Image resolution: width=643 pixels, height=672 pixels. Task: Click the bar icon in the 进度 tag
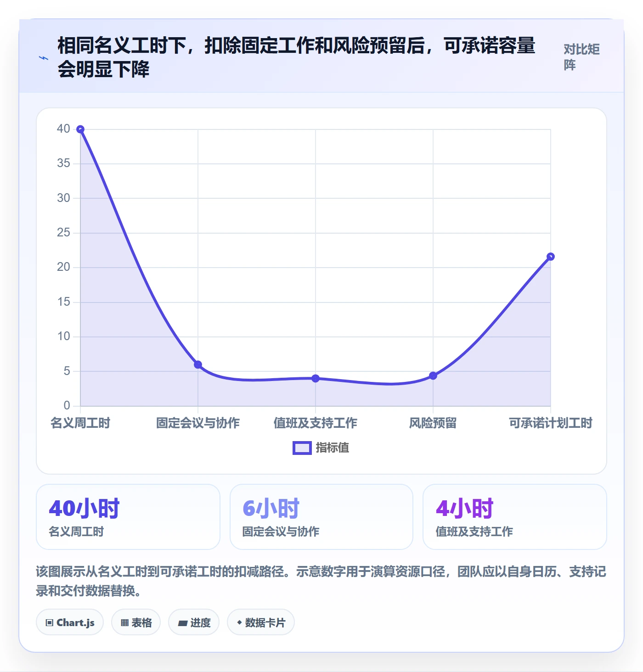tap(183, 623)
